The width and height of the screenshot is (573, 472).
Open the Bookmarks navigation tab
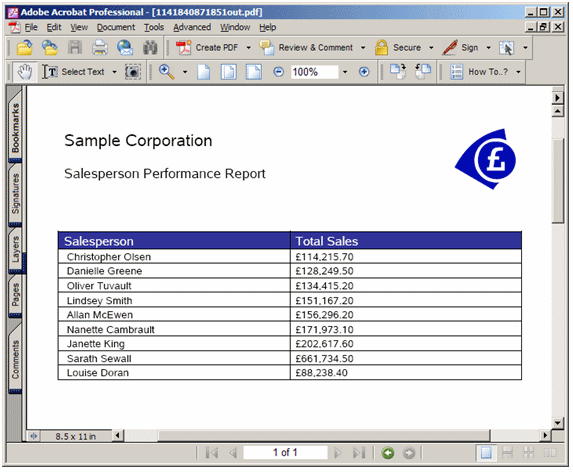pos(15,127)
